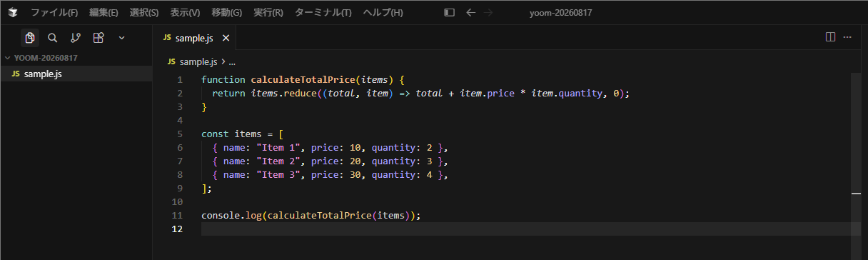868x260 pixels.
Task: Click quantity value 3 on line 7
Action: pyautogui.click(x=430, y=161)
